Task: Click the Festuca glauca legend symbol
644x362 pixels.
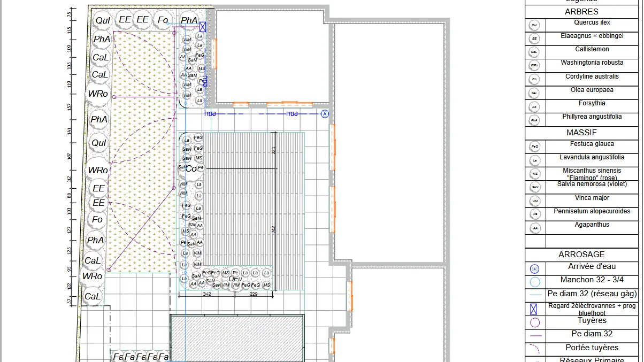Action: coord(534,147)
